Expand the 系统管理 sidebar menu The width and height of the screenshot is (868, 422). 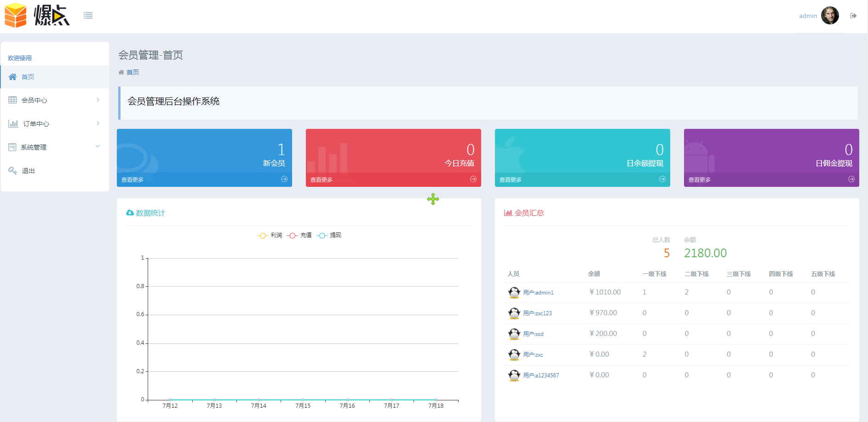pos(55,147)
